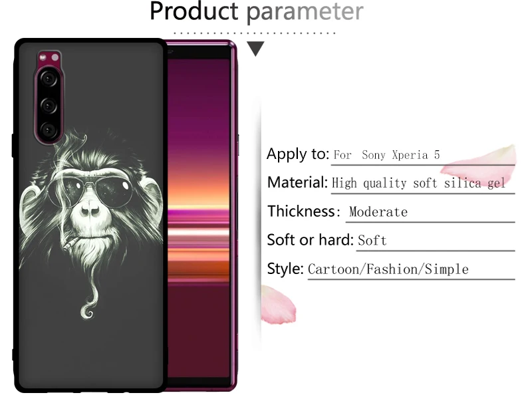Screen dimensions: 532x411
Task: Click the middle camera lens
Action: [49, 105]
